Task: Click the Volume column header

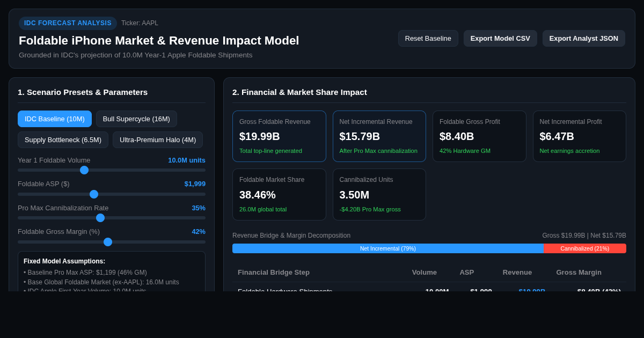Action: click(x=425, y=273)
